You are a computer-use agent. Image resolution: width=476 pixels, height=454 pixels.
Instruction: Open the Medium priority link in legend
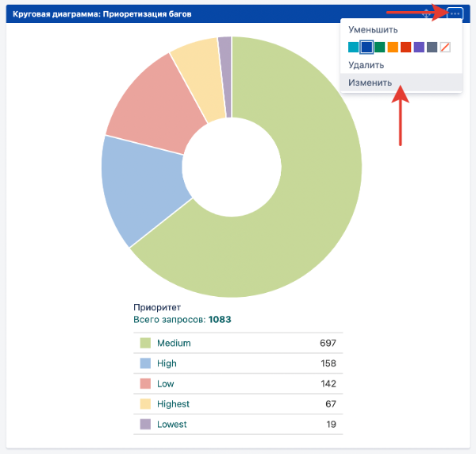click(x=174, y=343)
